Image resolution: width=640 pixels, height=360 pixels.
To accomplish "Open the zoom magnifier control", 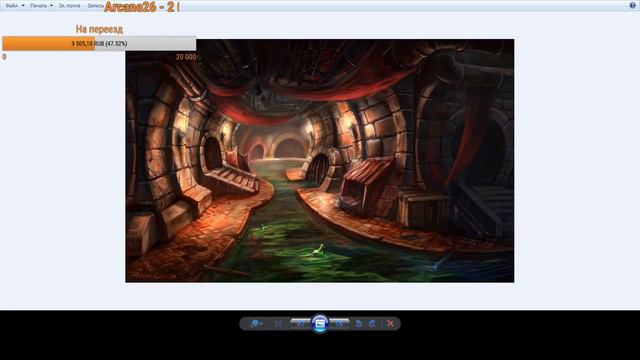I will [256, 324].
